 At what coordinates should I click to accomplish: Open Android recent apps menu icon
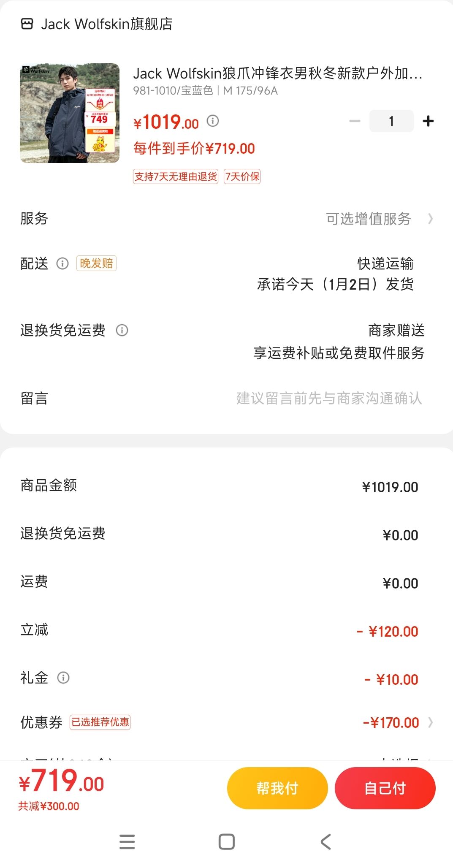[x=127, y=841]
